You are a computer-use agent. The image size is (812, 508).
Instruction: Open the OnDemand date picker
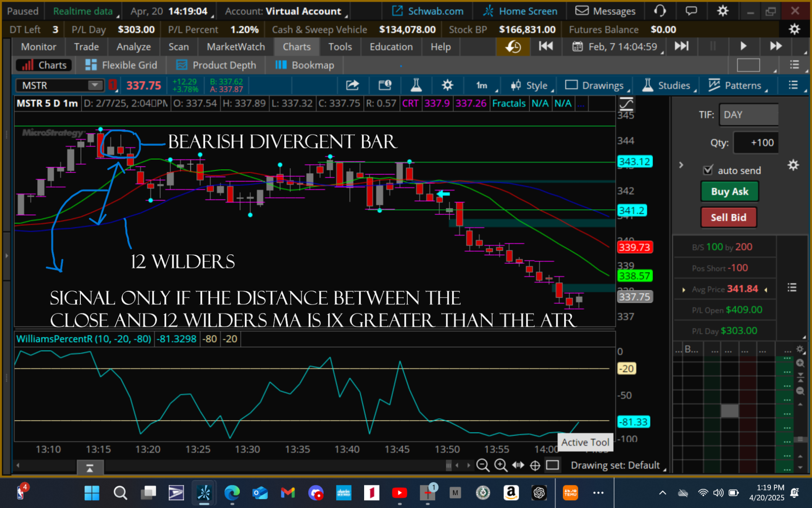pos(618,47)
